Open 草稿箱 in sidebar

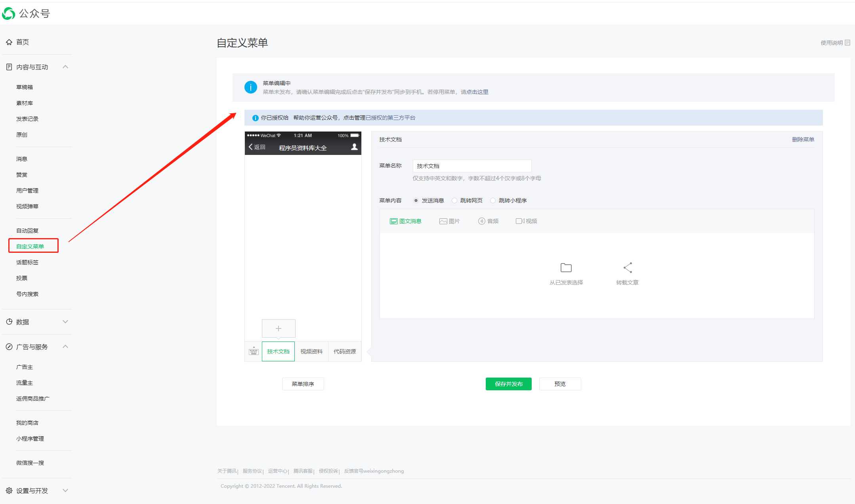click(x=25, y=87)
